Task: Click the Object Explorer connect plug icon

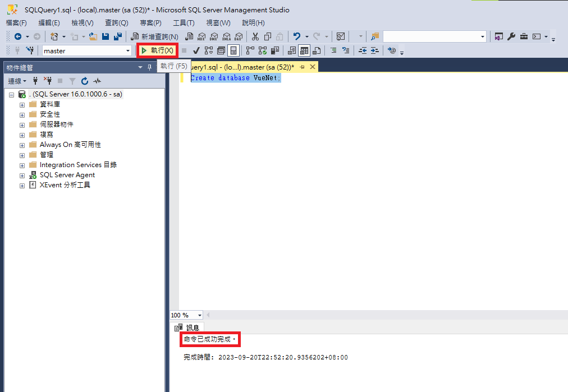Action: tap(35, 81)
